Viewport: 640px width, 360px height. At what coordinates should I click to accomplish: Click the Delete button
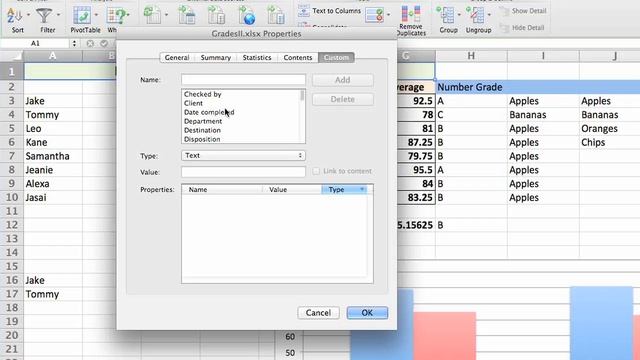(342, 99)
